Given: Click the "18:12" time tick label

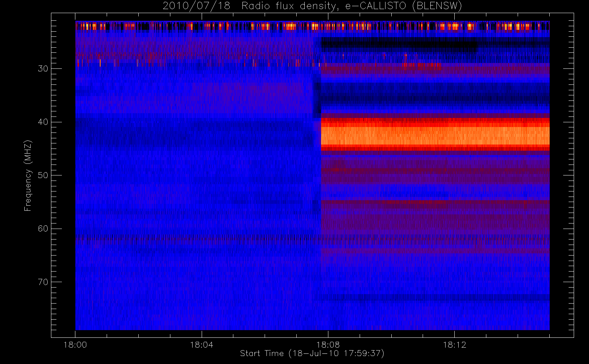Looking at the screenshot, I should [454, 345].
